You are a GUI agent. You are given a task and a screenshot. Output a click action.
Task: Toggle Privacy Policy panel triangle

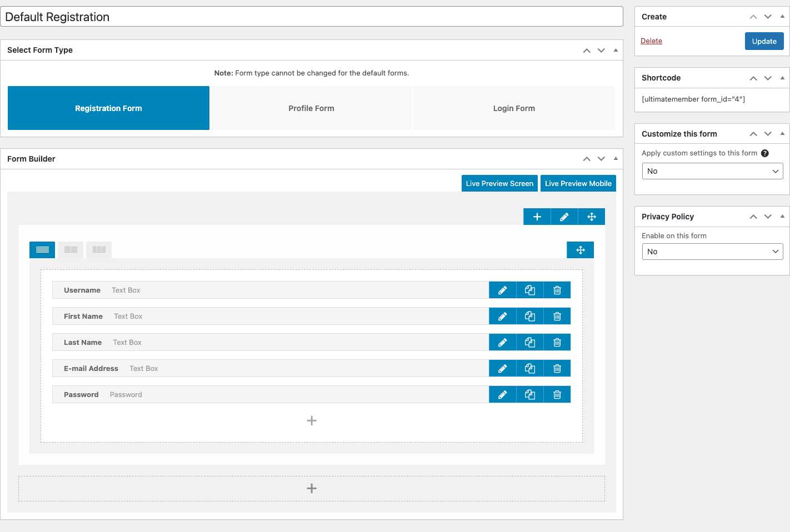click(x=782, y=217)
